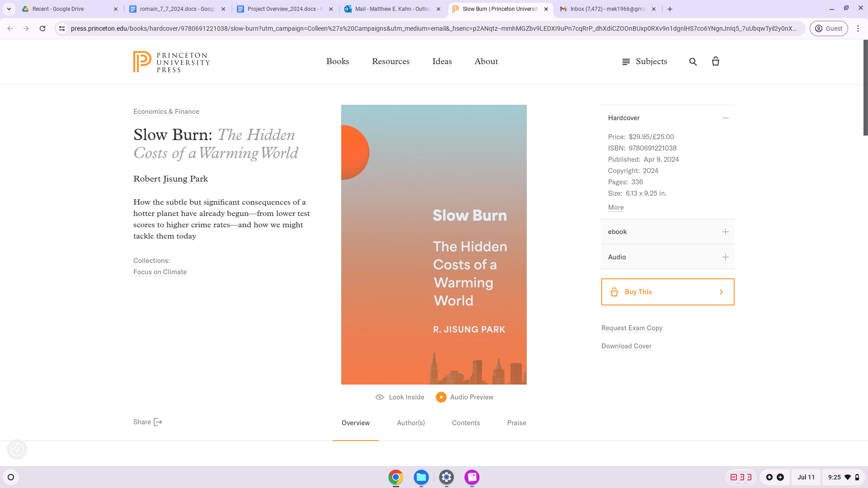
Task: Click the cookie consent floating icon
Action: point(17,450)
